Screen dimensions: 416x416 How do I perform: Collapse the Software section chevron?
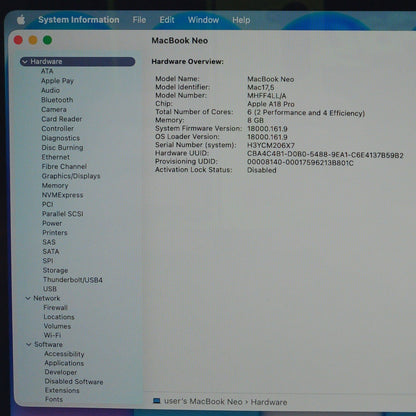29,344
